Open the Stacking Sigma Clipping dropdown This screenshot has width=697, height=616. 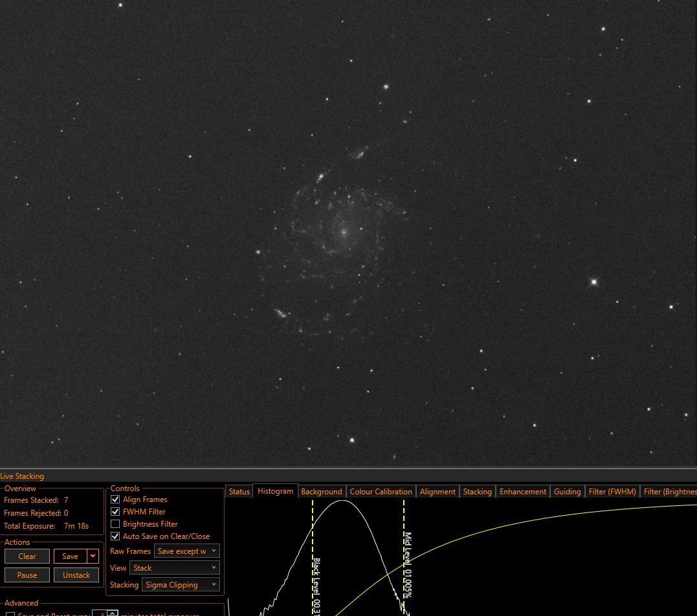point(181,585)
